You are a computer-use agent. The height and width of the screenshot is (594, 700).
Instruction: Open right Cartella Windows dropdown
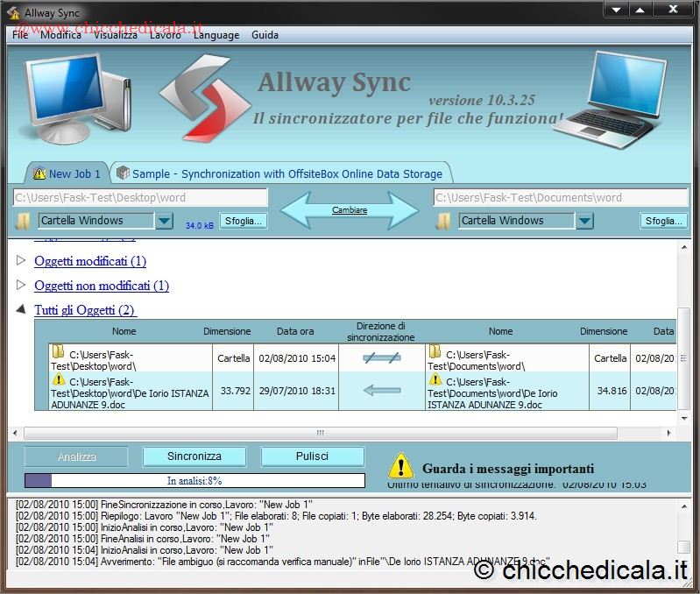[584, 221]
